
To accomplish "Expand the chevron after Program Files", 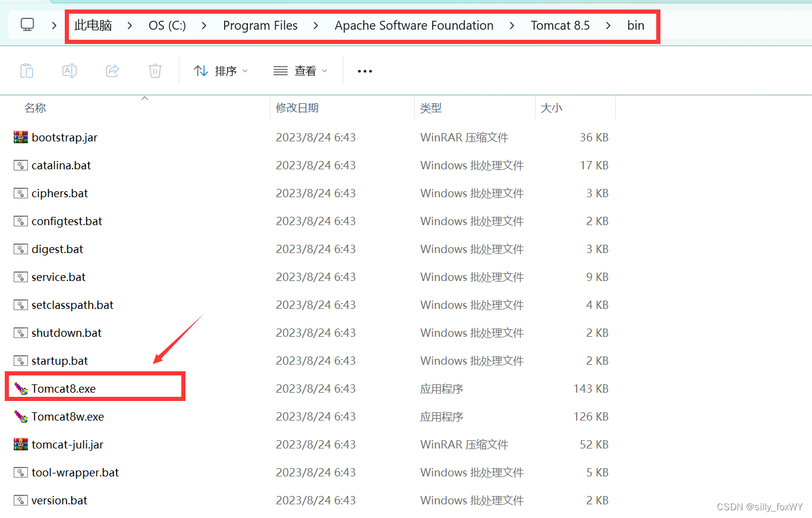I will click(316, 26).
